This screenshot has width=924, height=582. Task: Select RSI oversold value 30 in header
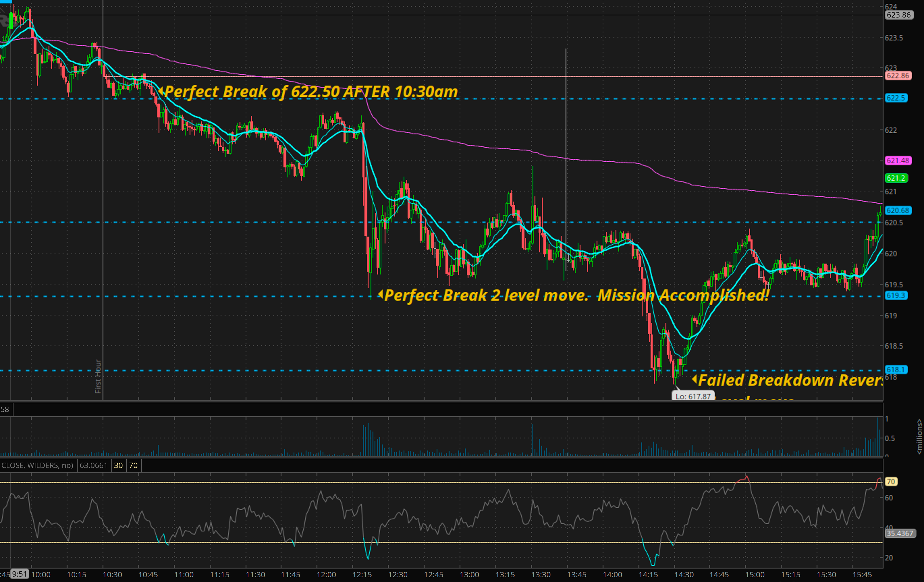[118, 465]
